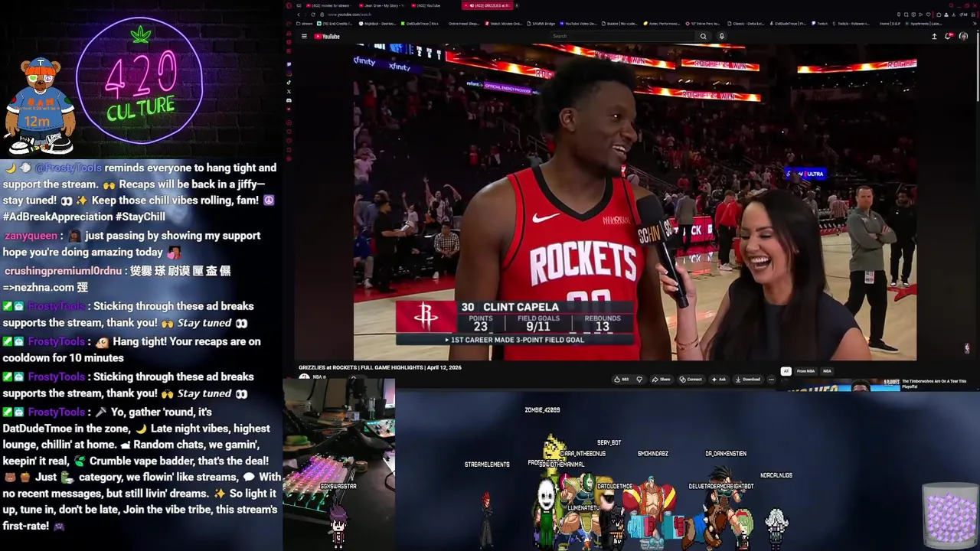This screenshot has width=980, height=551.
Task: Select the From NBA filter chip
Action: (x=805, y=371)
